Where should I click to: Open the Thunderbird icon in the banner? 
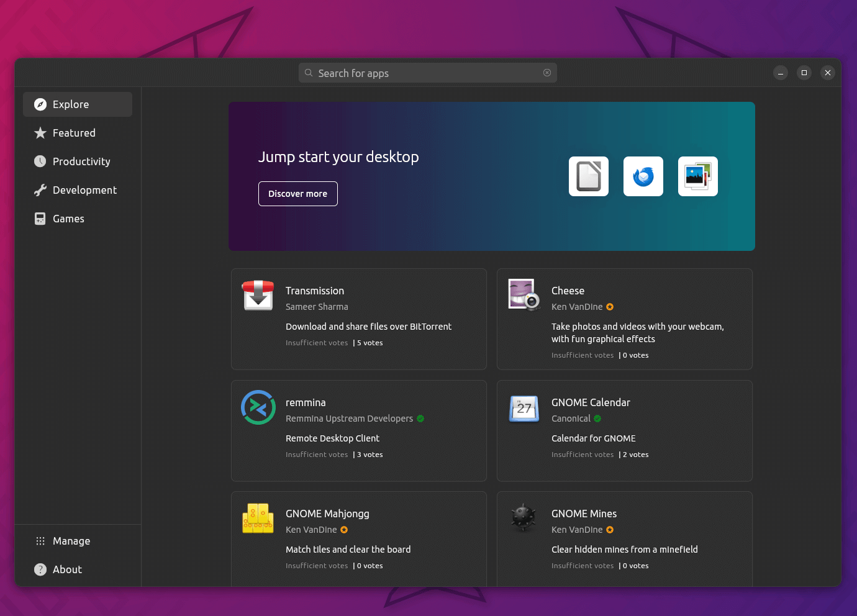(643, 176)
